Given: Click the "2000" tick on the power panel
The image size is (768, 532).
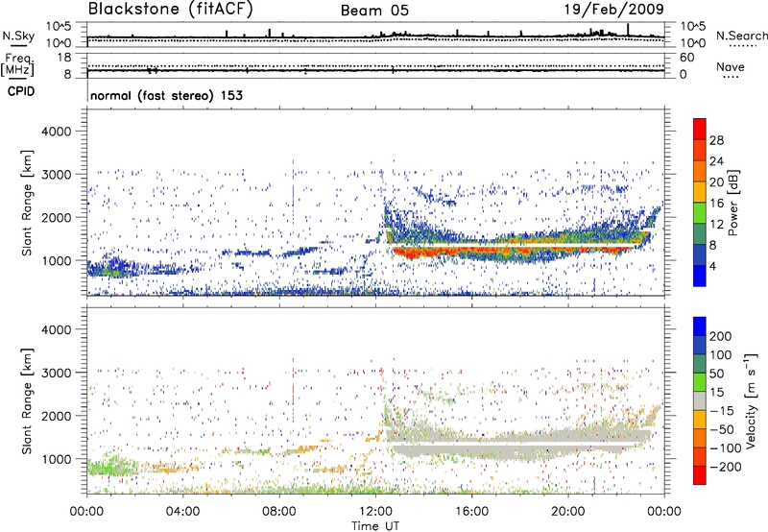Looking at the screenshot, I should click(x=56, y=217).
